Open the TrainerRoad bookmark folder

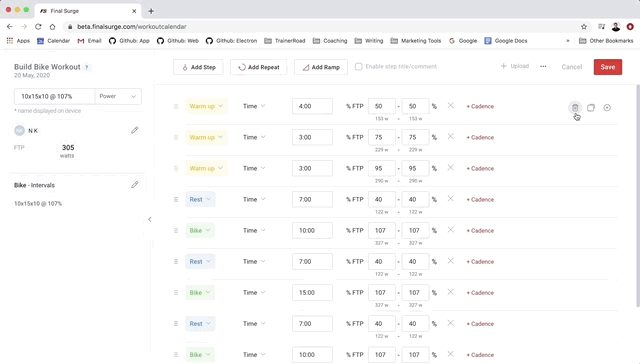point(285,41)
